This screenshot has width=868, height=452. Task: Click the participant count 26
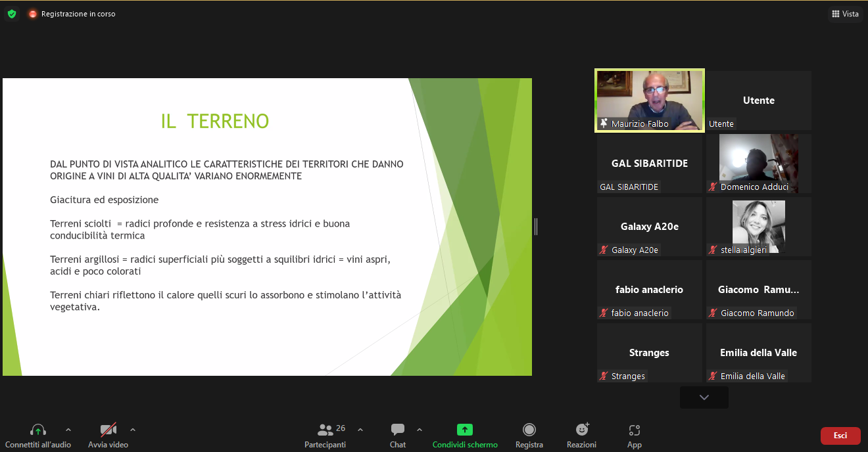(341, 428)
